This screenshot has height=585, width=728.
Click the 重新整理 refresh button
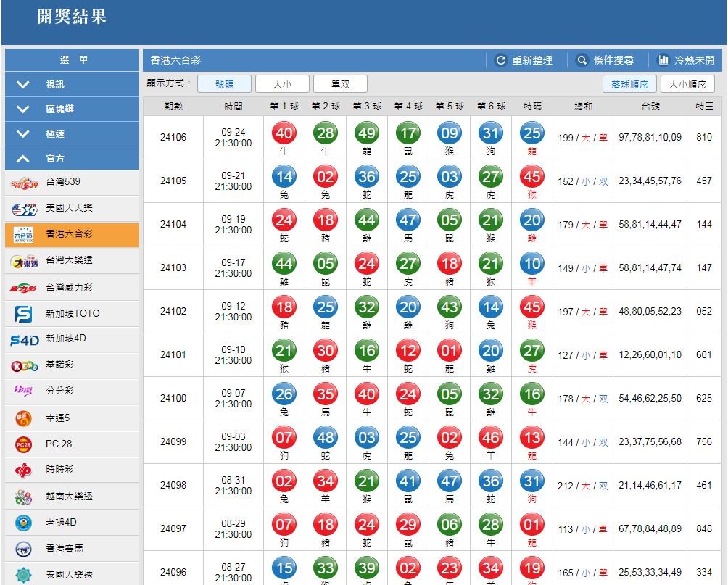tap(524, 61)
